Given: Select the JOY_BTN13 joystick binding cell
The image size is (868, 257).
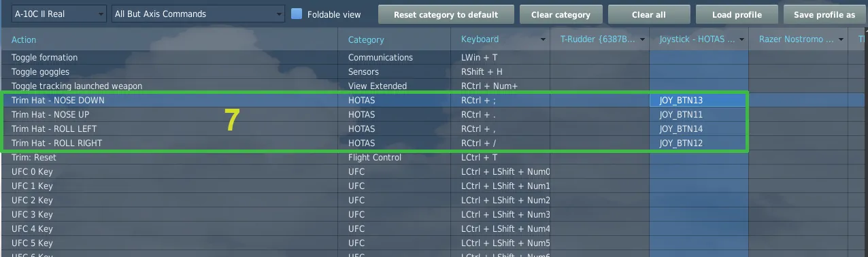Looking at the screenshot, I should (x=699, y=100).
